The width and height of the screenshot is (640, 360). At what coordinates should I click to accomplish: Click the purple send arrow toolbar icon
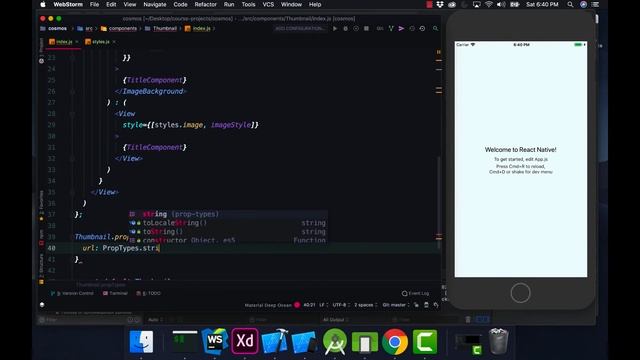401,29
